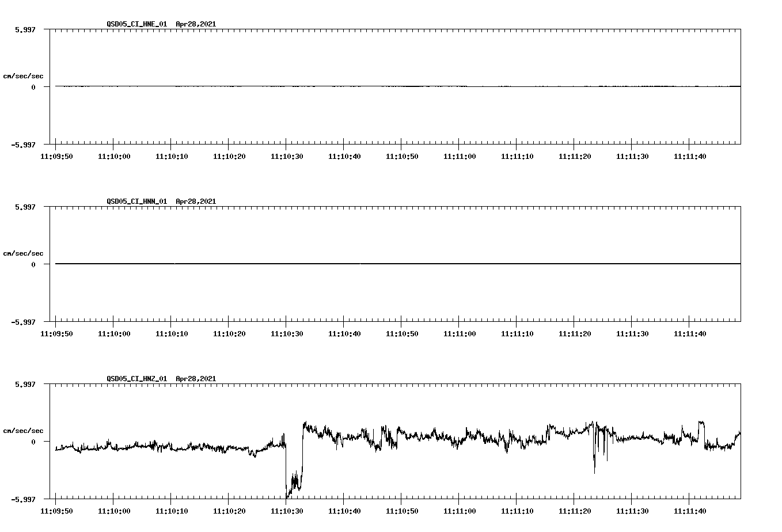Screen dimensions: 782x532
Task: Click the -5.997 lower amplitude label of the HNZ trace
Action: coord(23,499)
